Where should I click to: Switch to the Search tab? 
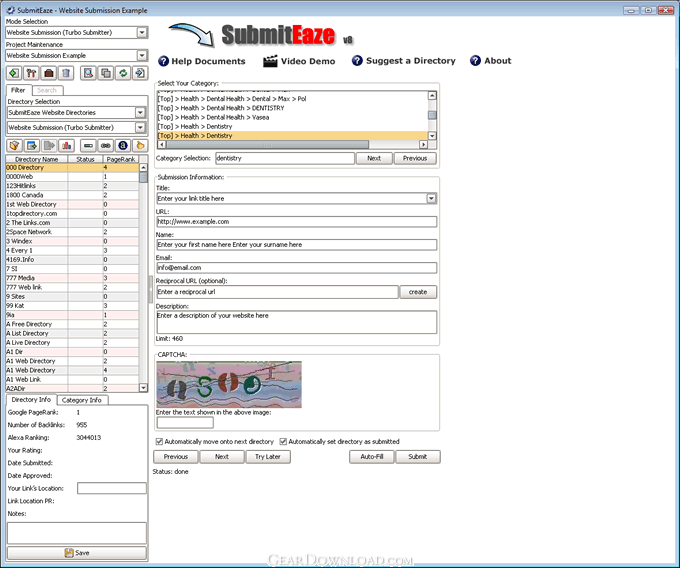point(47,90)
